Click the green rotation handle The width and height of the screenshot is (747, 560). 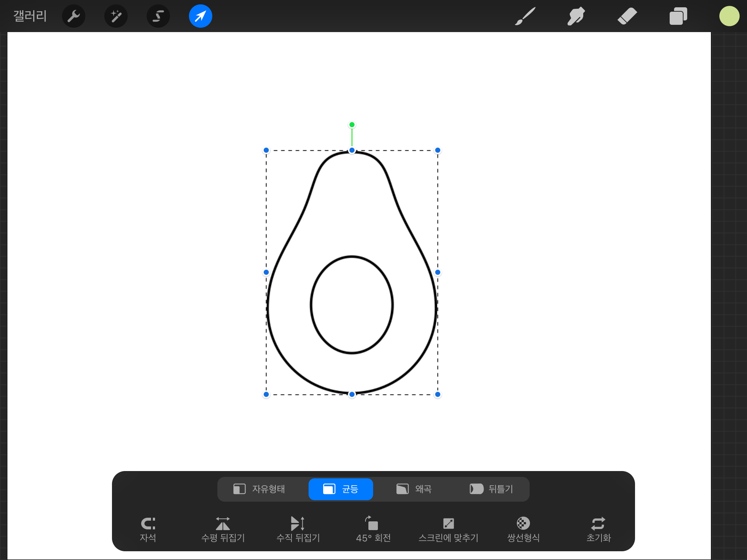352,125
